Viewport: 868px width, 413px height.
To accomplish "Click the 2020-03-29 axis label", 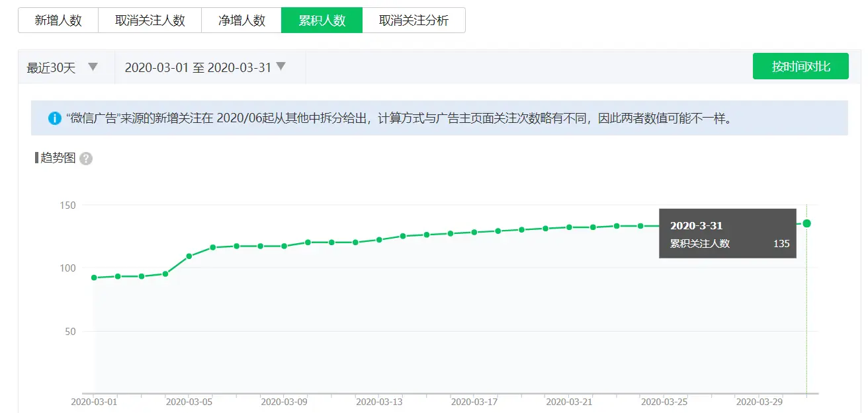I will point(759,401).
